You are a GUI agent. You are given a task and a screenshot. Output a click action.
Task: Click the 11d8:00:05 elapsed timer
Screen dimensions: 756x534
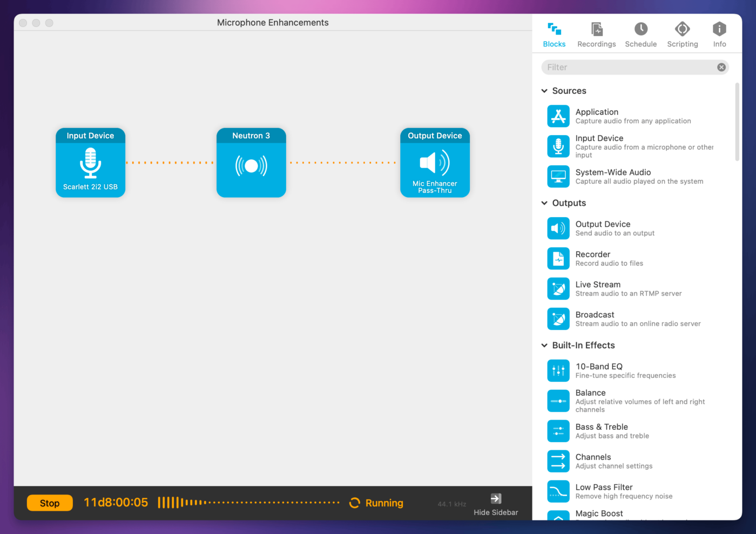pos(116,503)
